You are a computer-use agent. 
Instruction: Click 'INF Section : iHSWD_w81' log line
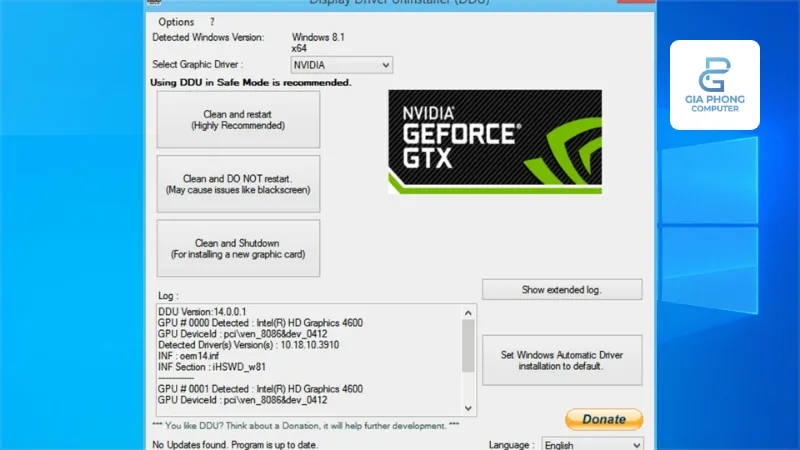tap(212, 367)
